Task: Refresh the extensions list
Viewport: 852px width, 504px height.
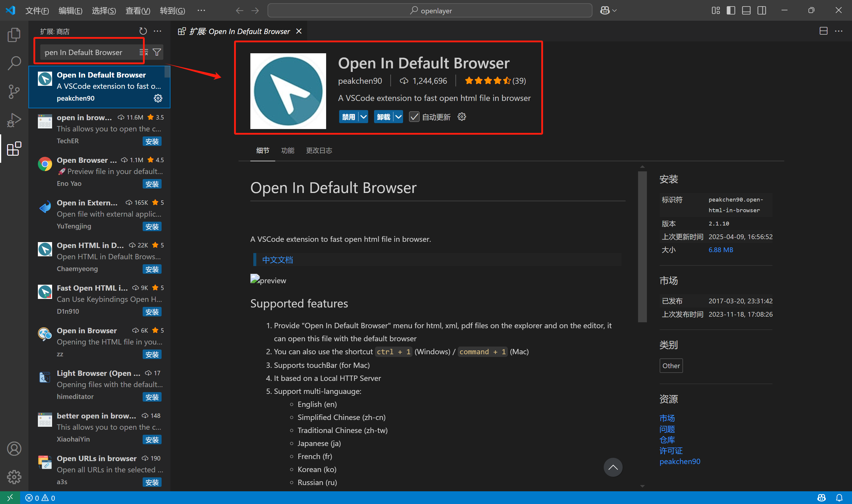Action: (x=143, y=31)
